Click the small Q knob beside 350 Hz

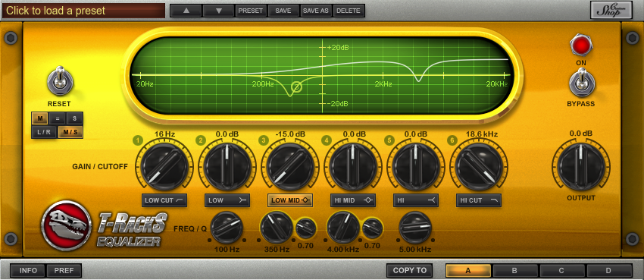(x=306, y=228)
